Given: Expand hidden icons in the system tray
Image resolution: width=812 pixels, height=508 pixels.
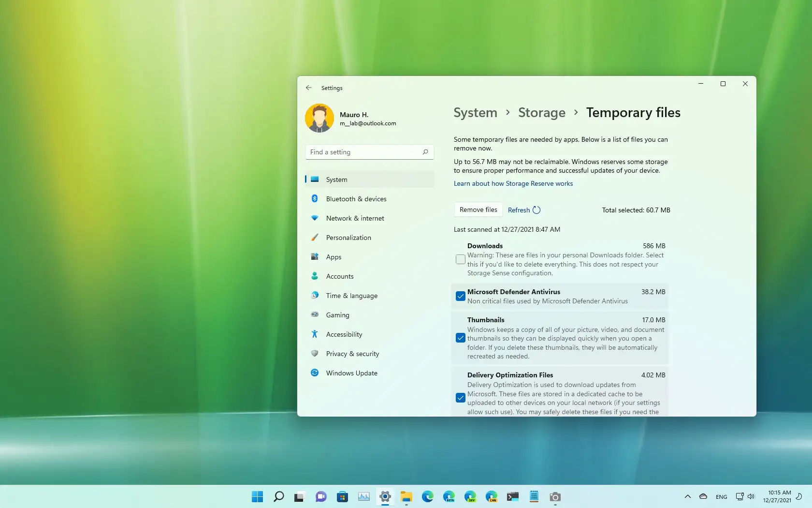Looking at the screenshot, I should pos(687,496).
